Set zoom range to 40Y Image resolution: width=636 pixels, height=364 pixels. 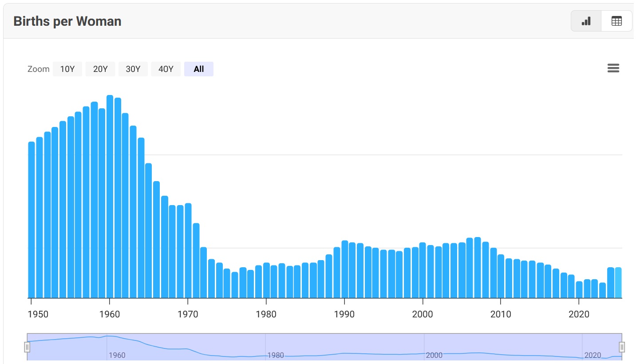pos(166,69)
